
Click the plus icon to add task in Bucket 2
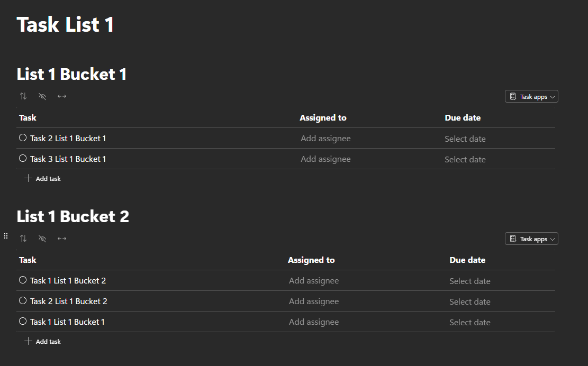tap(28, 341)
